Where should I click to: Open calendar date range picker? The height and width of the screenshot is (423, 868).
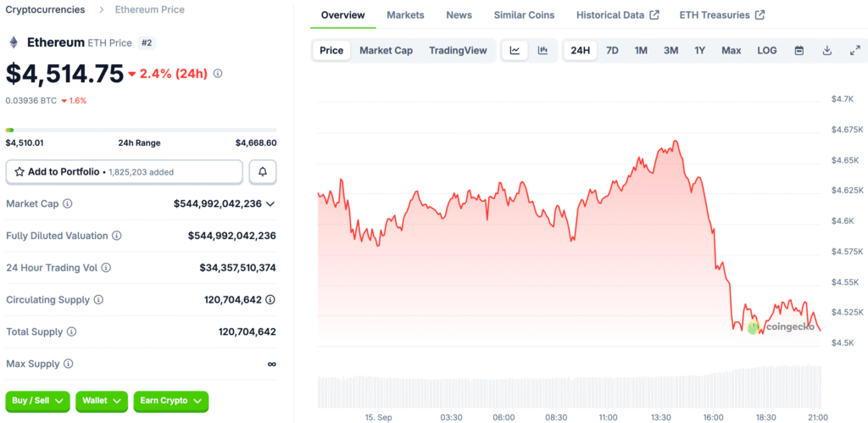(x=798, y=50)
